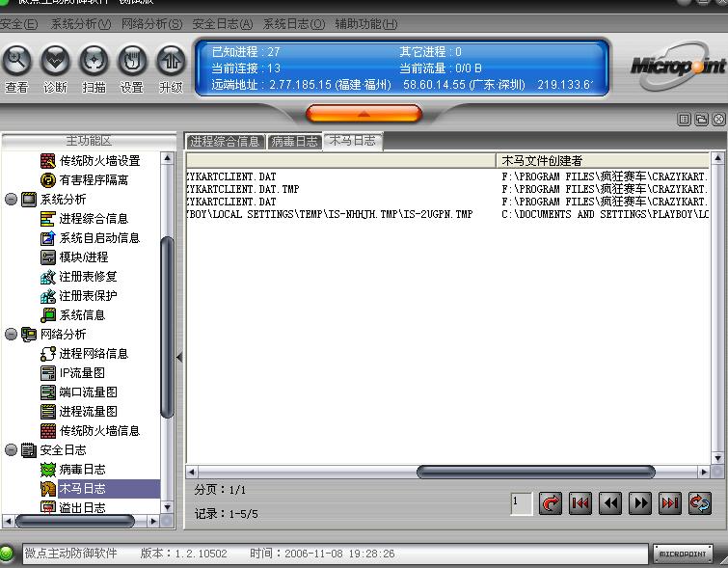Open 有害程序隔离 quarantine item

click(85, 179)
